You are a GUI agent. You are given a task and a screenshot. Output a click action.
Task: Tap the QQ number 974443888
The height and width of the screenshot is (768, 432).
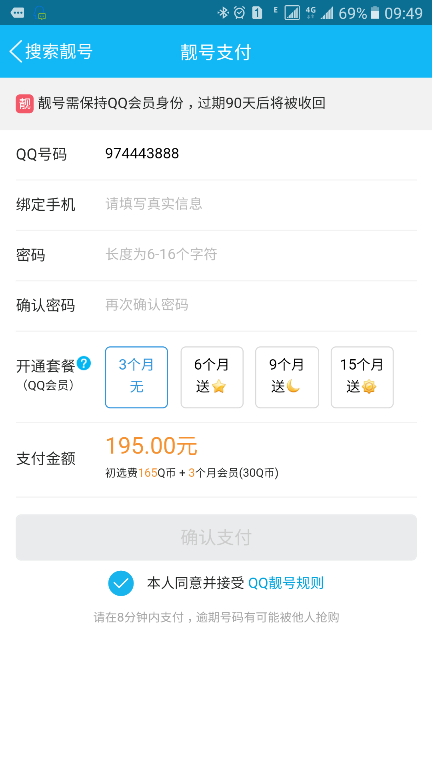[142, 154]
